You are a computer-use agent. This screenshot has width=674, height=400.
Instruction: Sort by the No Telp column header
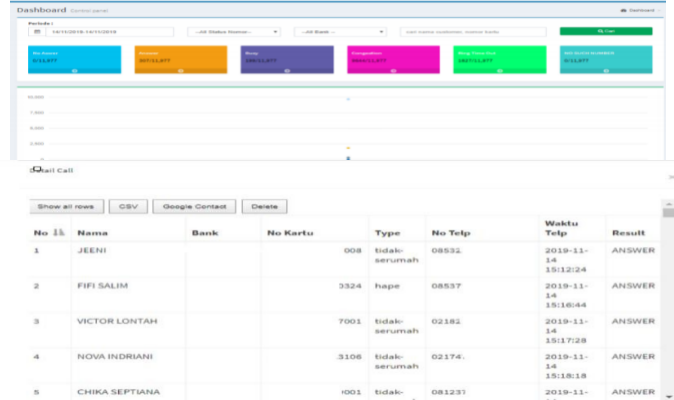451,233
